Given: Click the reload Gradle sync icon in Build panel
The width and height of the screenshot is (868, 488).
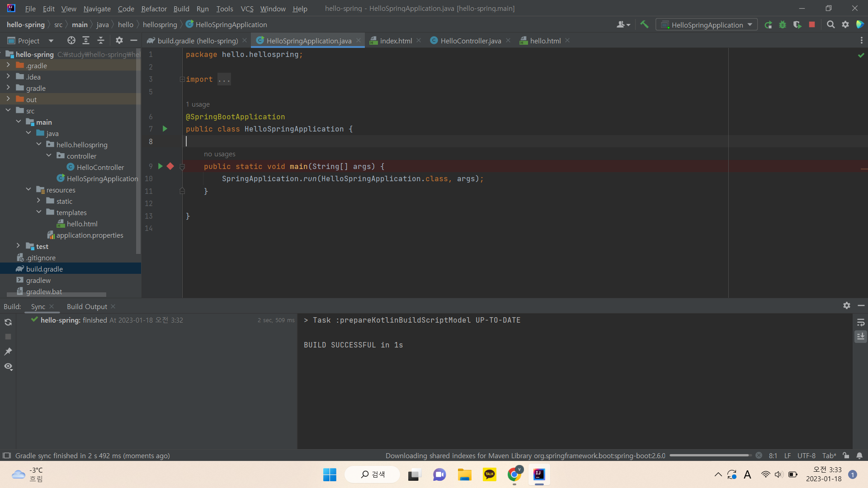Looking at the screenshot, I should (8, 322).
